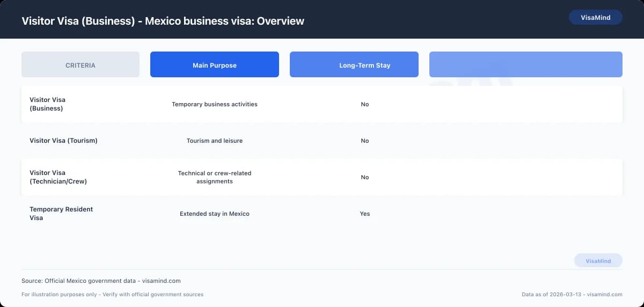644x307 pixels.
Task: Click the page title 'Visitor Visa (Business)' heading
Action: (x=163, y=21)
